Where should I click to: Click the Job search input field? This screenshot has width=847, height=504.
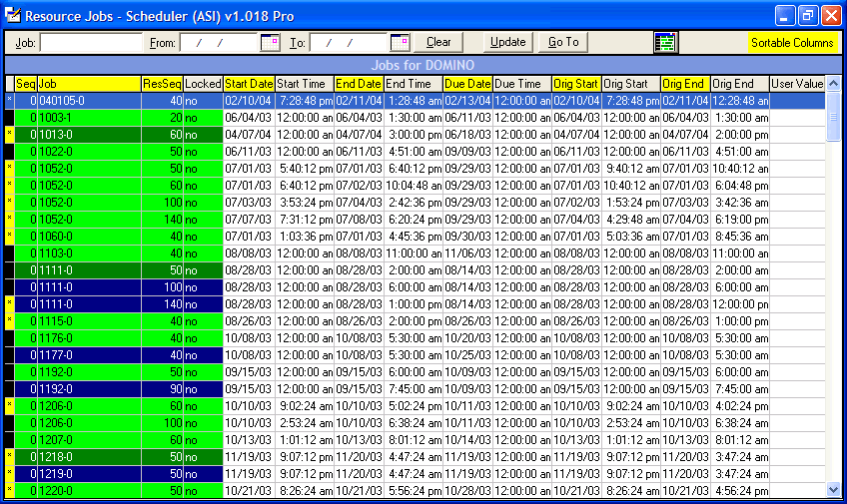click(x=92, y=43)
